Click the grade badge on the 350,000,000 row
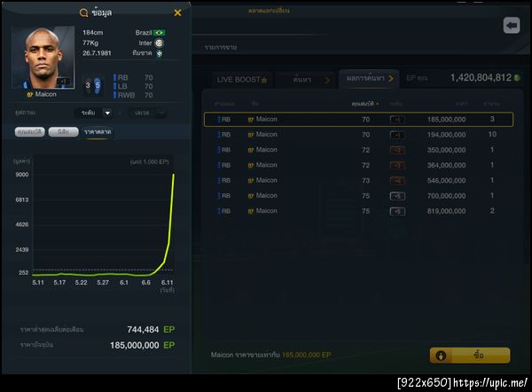Image resolution: width=532 pixels, height=392 pixels. [397, 151]
